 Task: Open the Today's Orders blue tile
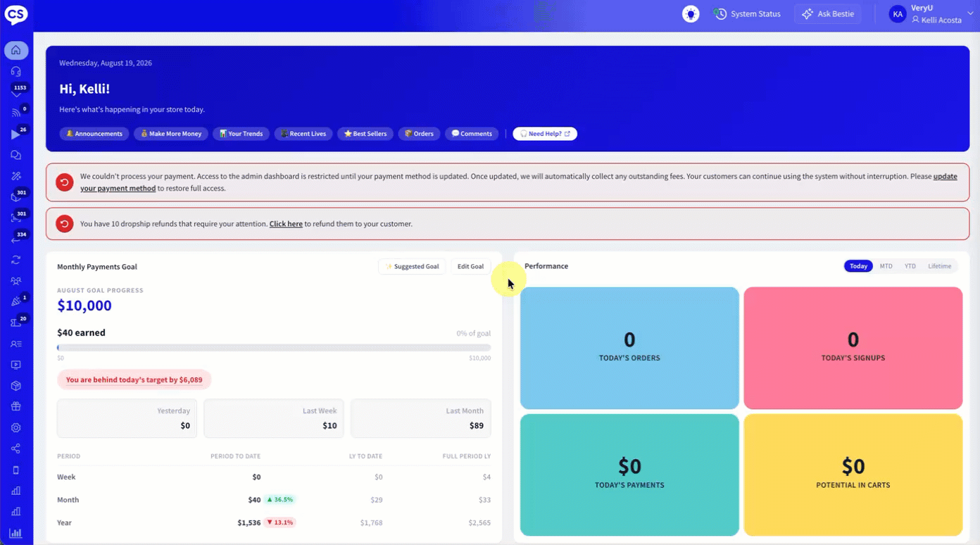click(629, 348)
